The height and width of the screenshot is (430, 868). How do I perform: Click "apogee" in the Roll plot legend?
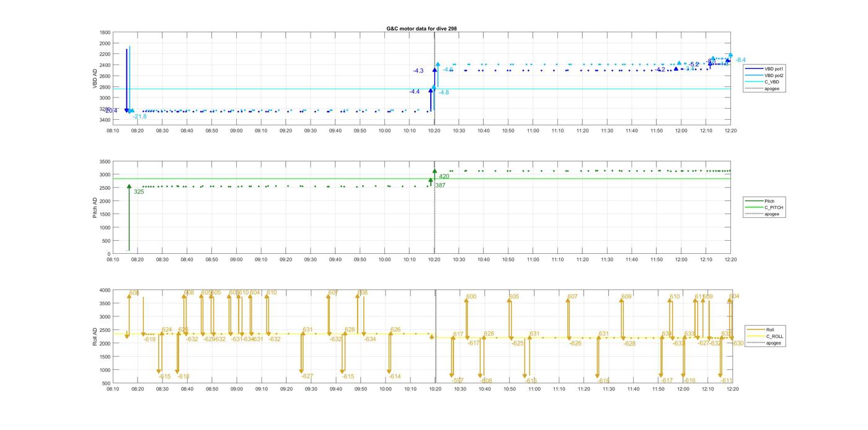pos(764,343)
